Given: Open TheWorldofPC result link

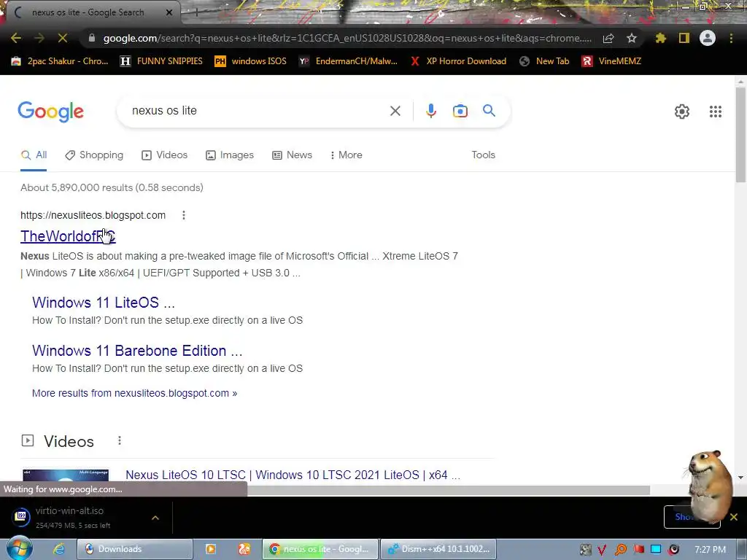Looking at the screenshot, I should 68,236.
